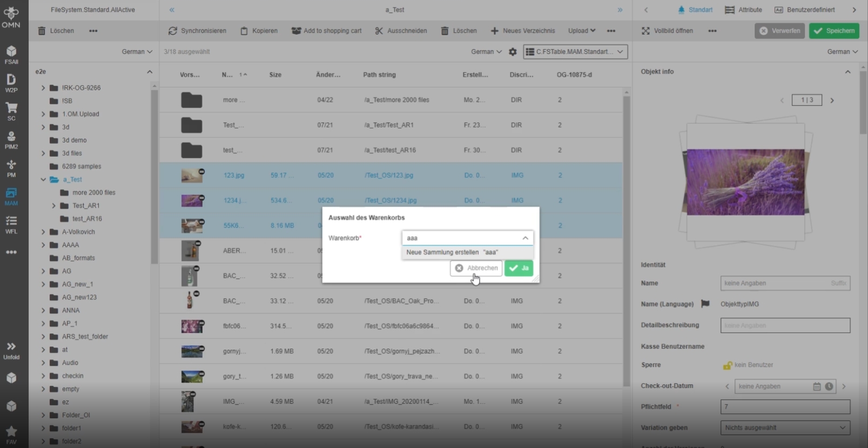868x448 pixels.
Task: Expand the IRK-OG-9266 folder
Action: point(43,88)
